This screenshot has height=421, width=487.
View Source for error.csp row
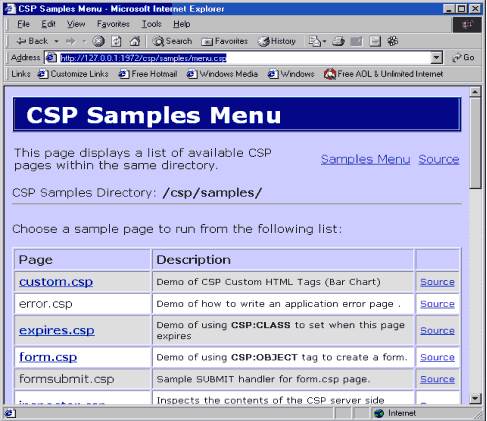click(437, 304)
